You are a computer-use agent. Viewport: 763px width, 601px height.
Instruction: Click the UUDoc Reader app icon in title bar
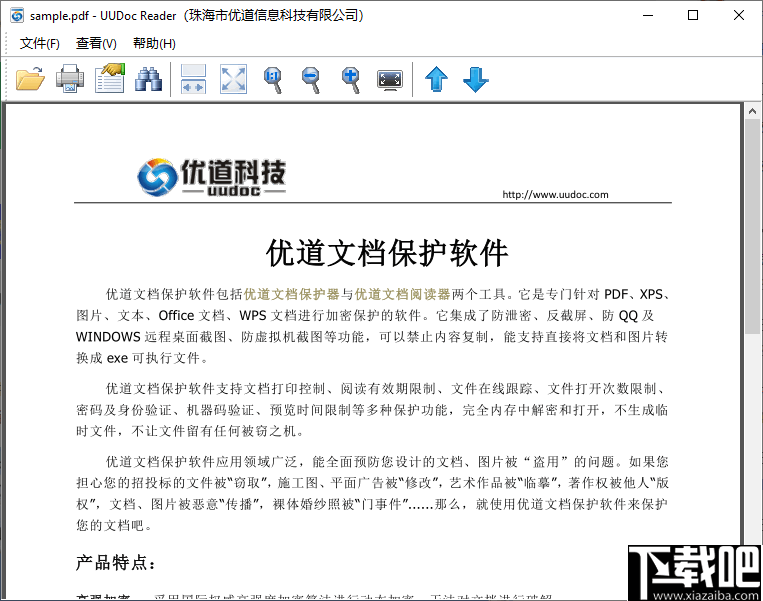[x=17, y=16]
